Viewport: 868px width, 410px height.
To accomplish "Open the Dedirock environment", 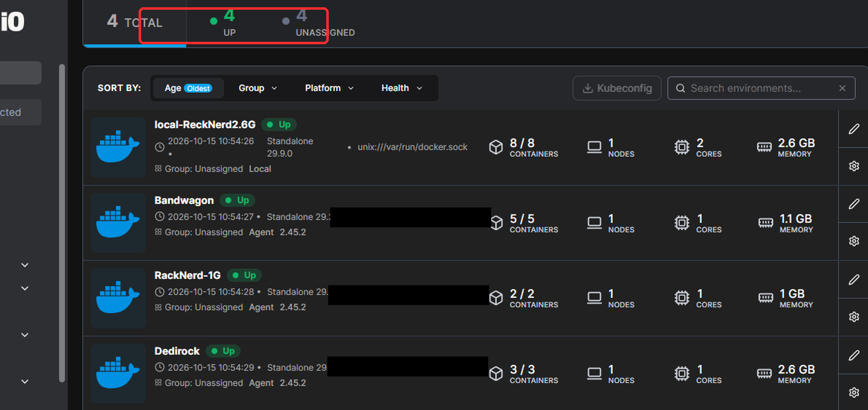I will [177, 351].
